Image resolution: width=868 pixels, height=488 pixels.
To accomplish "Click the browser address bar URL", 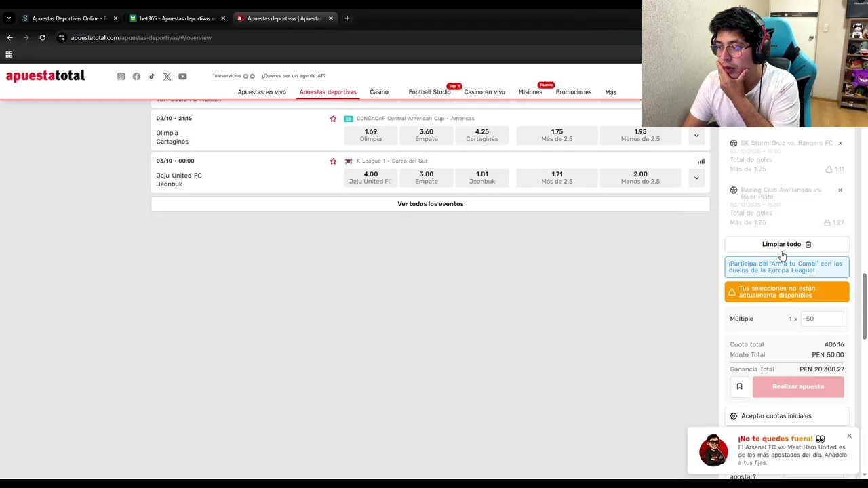I will [141, 37].
